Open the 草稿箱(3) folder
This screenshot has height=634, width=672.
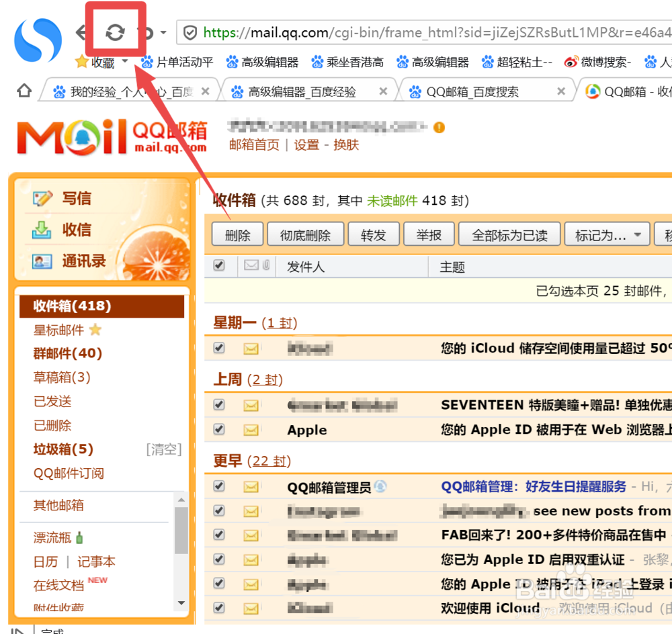point(62,377)
